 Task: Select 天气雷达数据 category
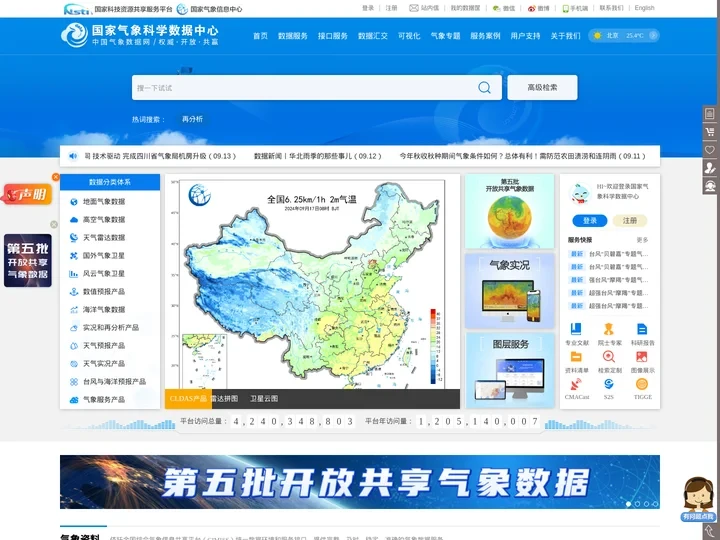104,237
